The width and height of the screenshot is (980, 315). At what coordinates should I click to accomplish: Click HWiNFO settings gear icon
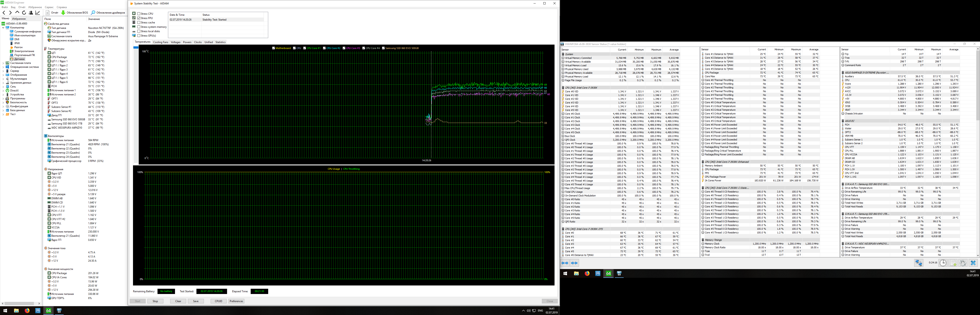tap(963, 263)
